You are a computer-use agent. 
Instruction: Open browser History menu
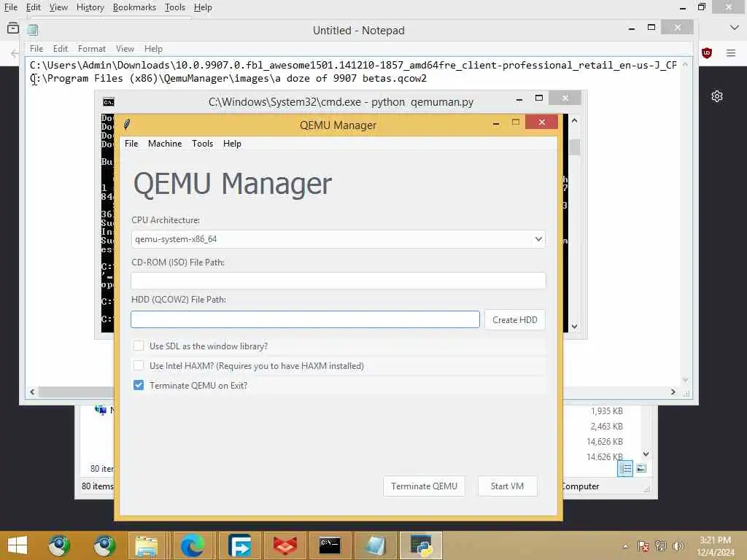tap(90, 7)
